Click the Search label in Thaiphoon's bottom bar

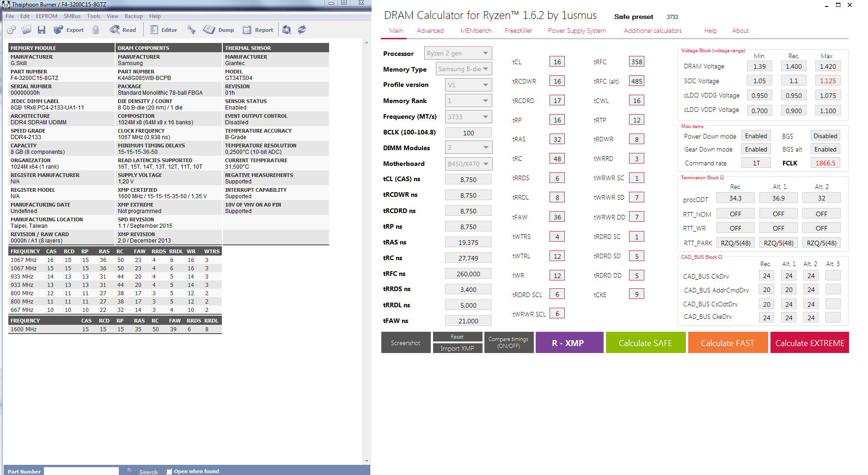148,472
